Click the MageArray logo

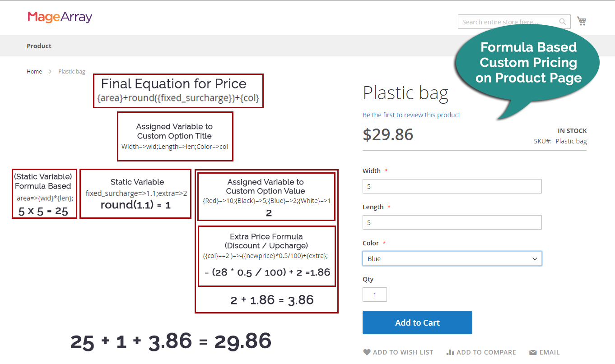point(60,16)
